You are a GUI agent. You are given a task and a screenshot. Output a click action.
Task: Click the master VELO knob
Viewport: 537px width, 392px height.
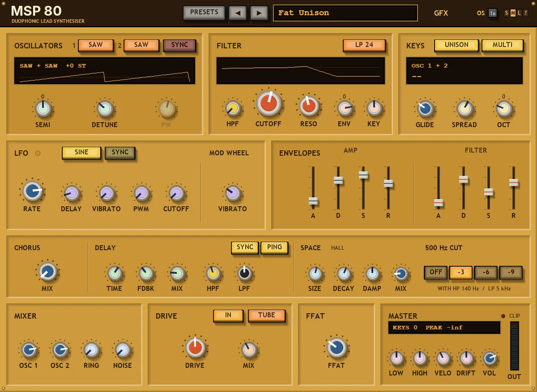coord(443,358)
